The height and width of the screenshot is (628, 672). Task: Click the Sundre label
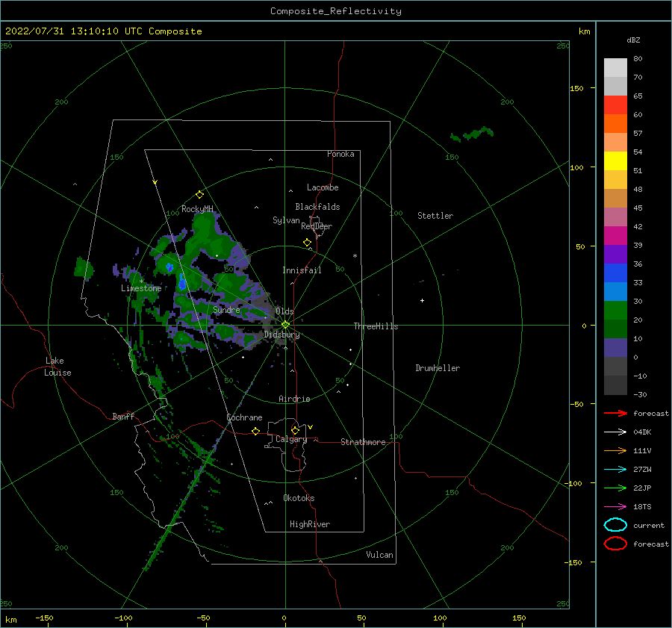(226, 309)
